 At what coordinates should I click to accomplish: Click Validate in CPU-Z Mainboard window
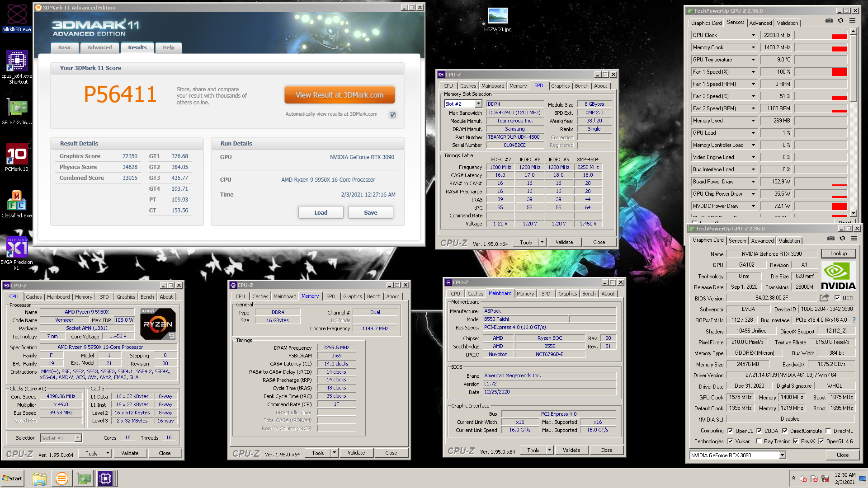coord(571,450)
